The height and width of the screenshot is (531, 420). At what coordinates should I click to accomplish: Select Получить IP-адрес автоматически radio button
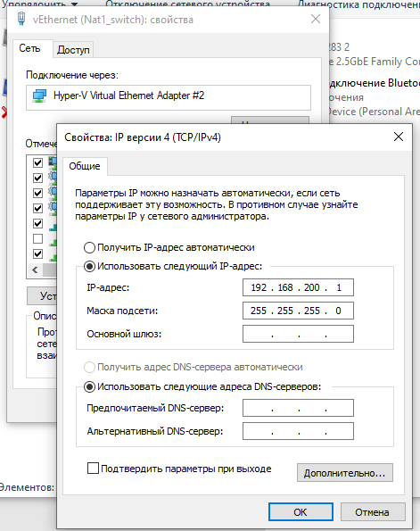(x=89, y=247)
